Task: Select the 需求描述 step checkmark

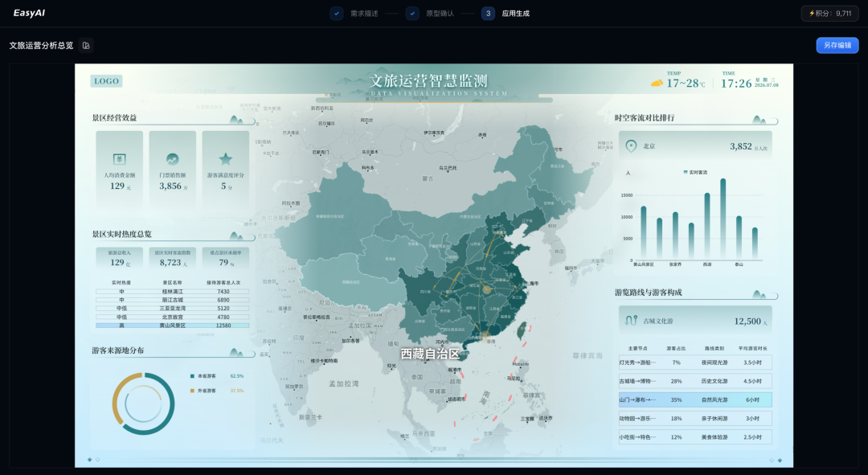Action: [x=337, y=14]
